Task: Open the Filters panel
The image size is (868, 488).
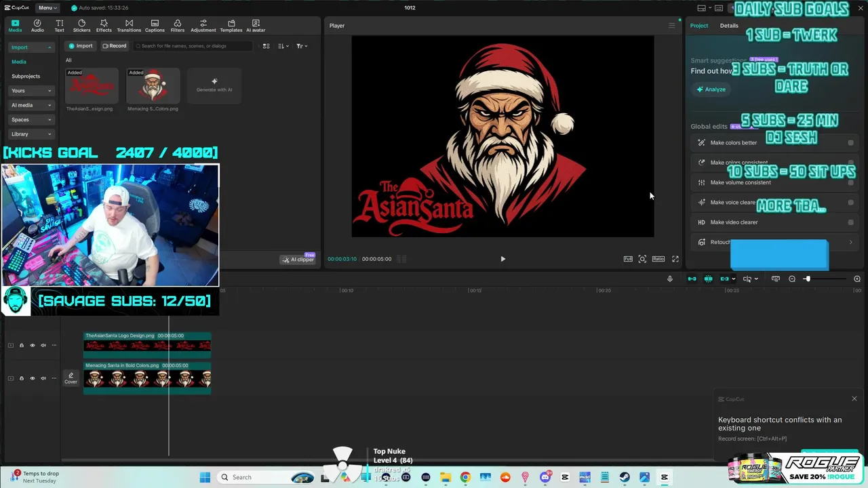Action: pyautogui.click(x=177, y=26)
